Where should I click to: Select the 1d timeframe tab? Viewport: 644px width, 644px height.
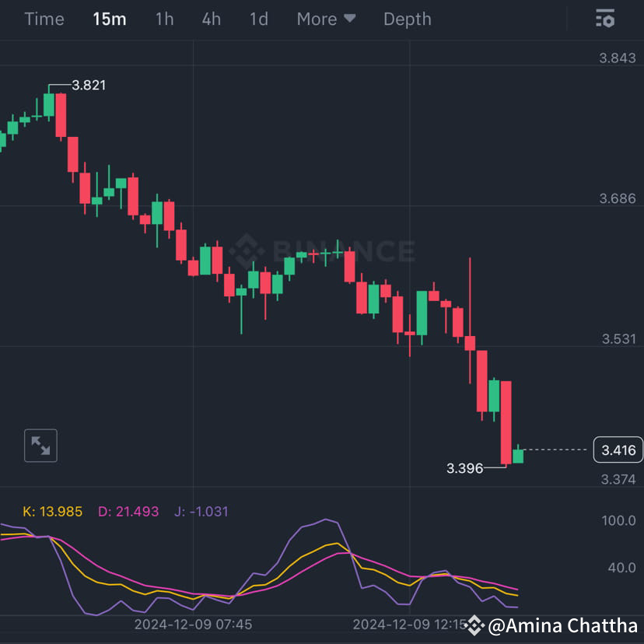click(x=258, y=19)
